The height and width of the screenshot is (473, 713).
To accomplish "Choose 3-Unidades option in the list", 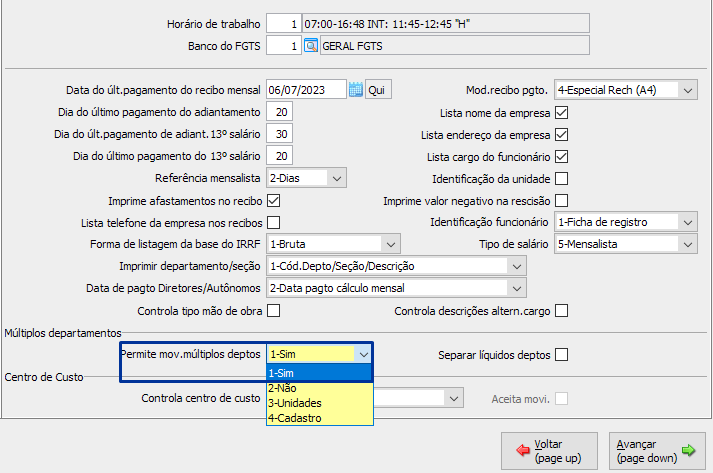I will (320, 403).
